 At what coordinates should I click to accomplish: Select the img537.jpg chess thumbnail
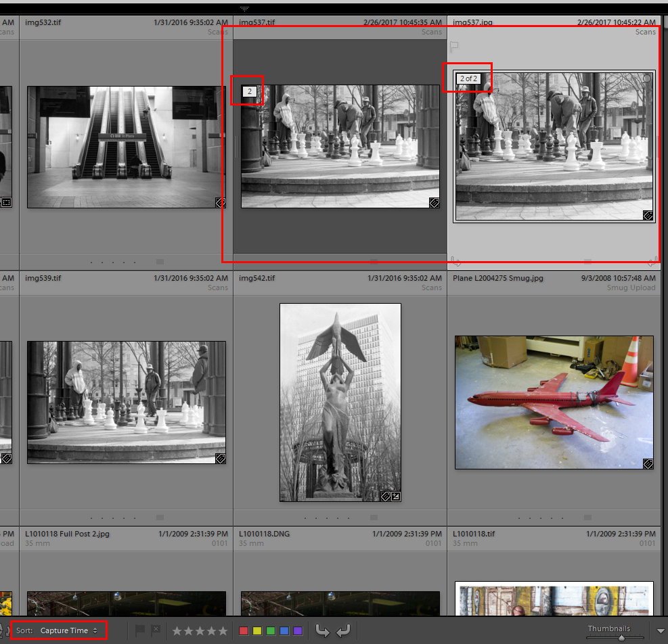tap(554, 146)
